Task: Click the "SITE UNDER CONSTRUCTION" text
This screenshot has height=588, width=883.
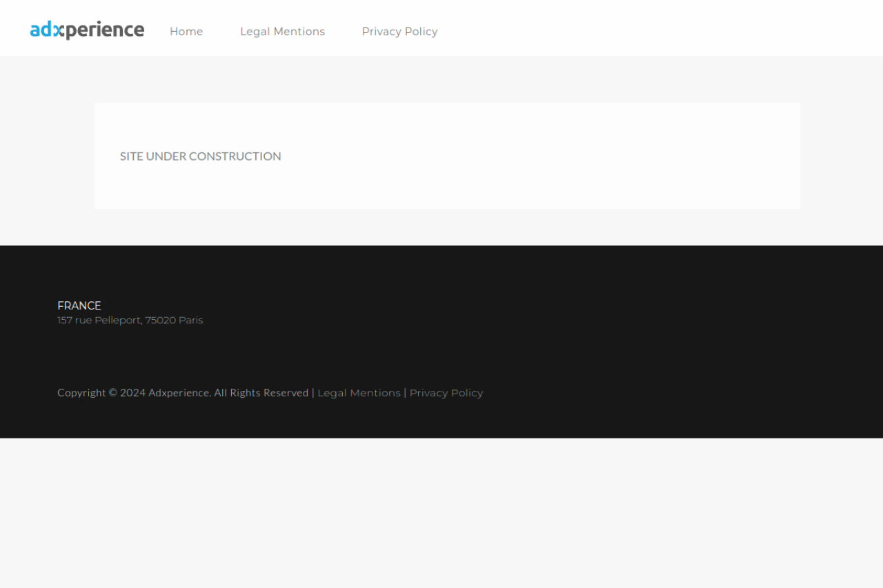Action: (x=200, y=156)
